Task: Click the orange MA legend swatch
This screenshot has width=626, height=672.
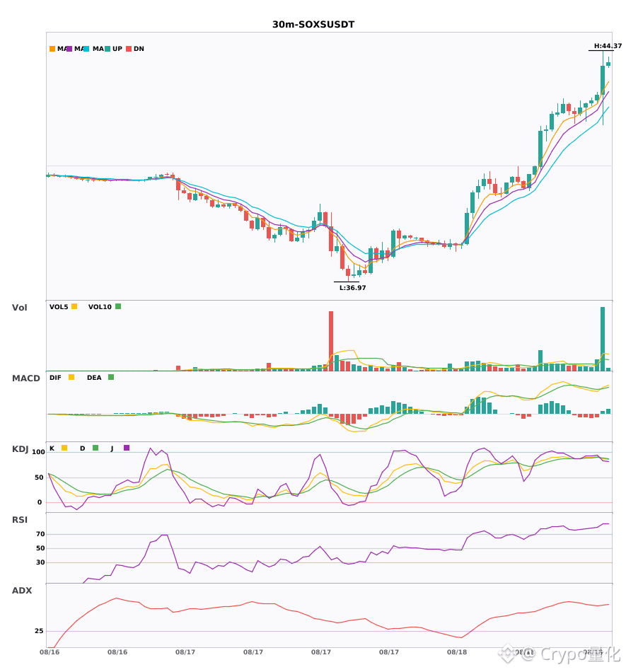Action: (x=52, y=49)
